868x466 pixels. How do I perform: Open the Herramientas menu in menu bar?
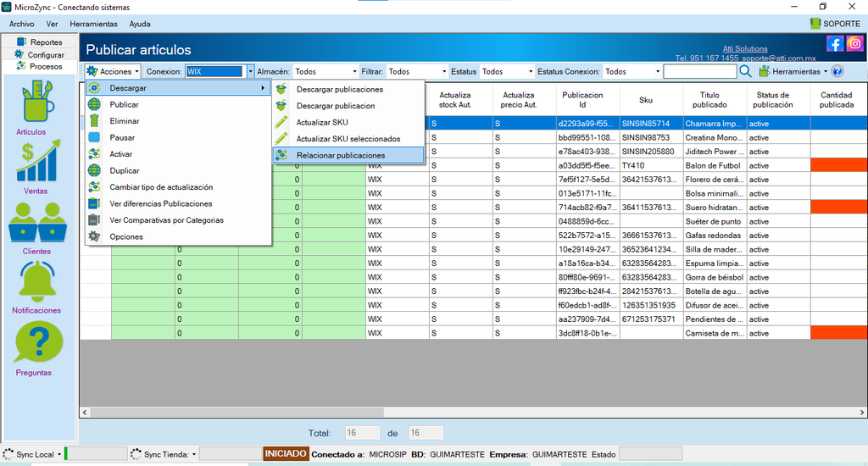coord(93,24)
